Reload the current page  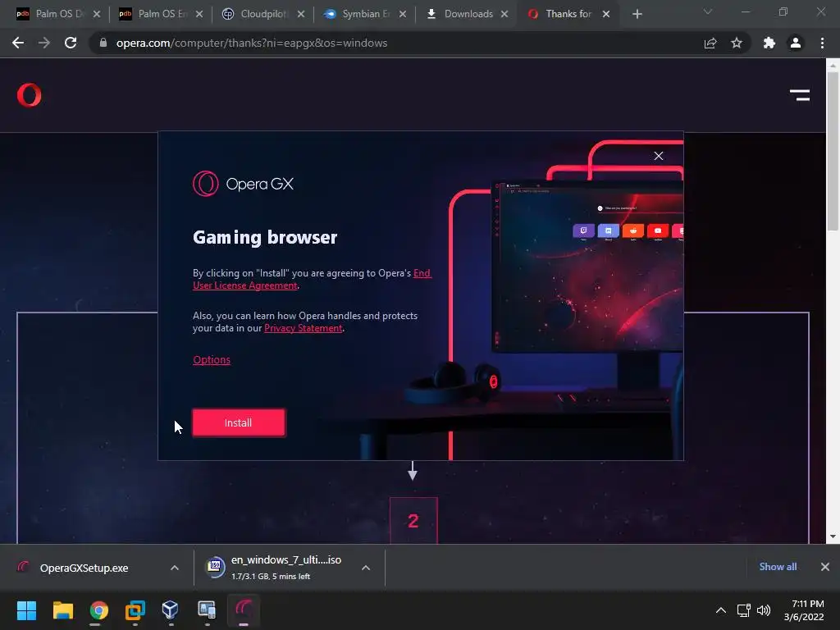point(71,43)
